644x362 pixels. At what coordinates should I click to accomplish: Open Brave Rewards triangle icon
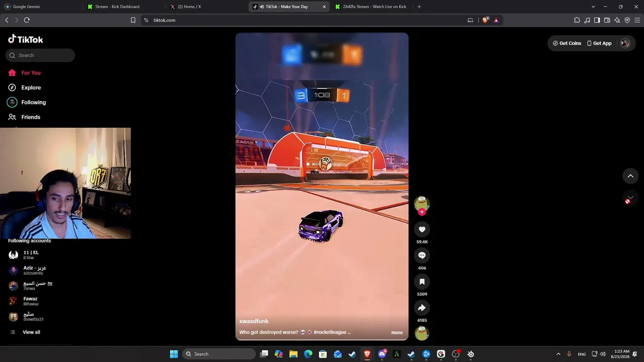tap(496, 20)
